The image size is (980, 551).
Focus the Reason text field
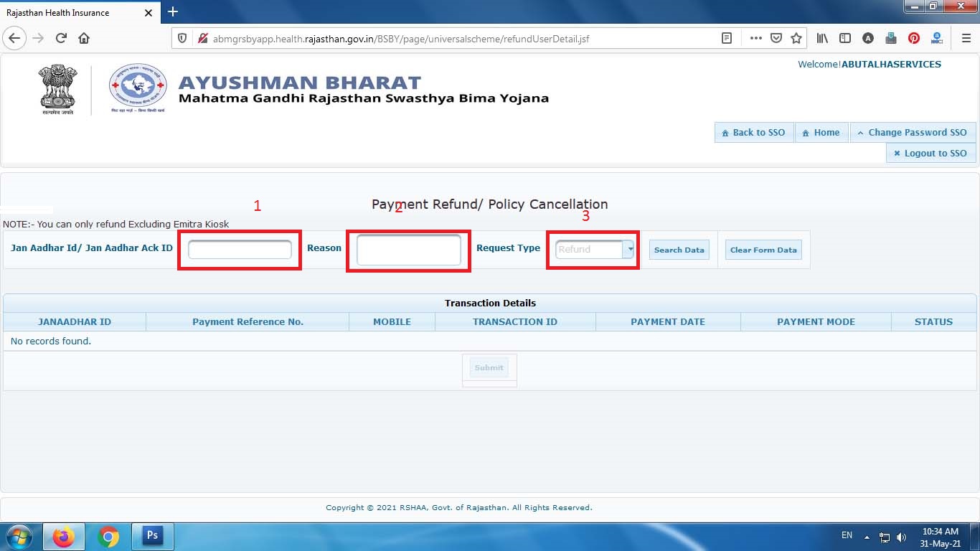409,250
